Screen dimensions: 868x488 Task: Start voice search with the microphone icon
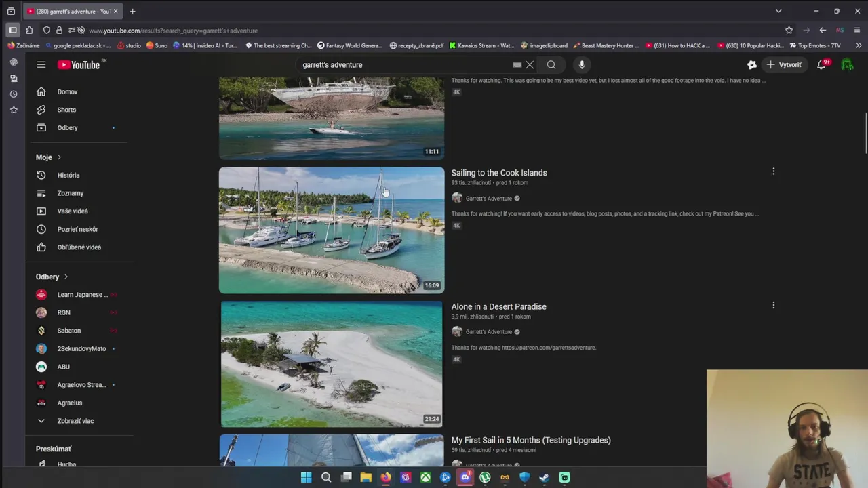point(582,65)
